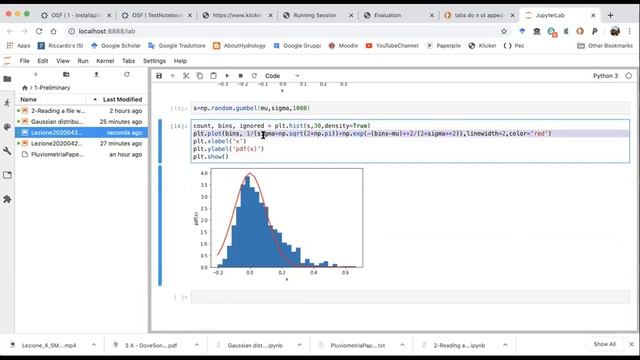The height and width of the screenshot is (360, 640).
Task: Click the histogram plot output
Action: (278, 224)
